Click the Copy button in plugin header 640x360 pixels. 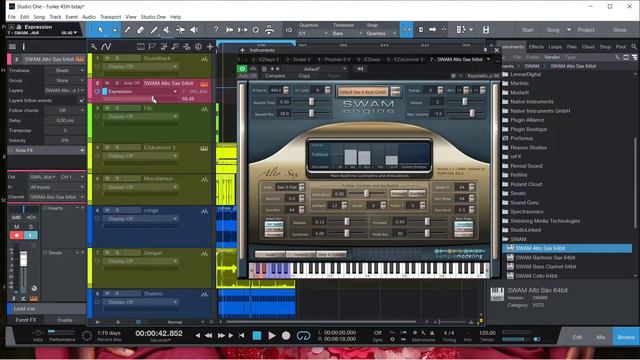304,76
